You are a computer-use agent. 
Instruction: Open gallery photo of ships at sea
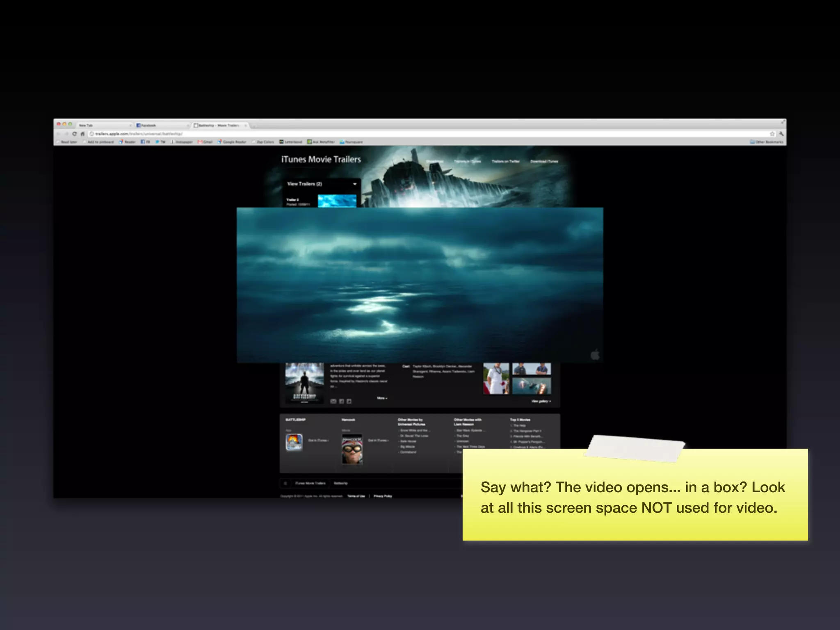click(532, 386)
